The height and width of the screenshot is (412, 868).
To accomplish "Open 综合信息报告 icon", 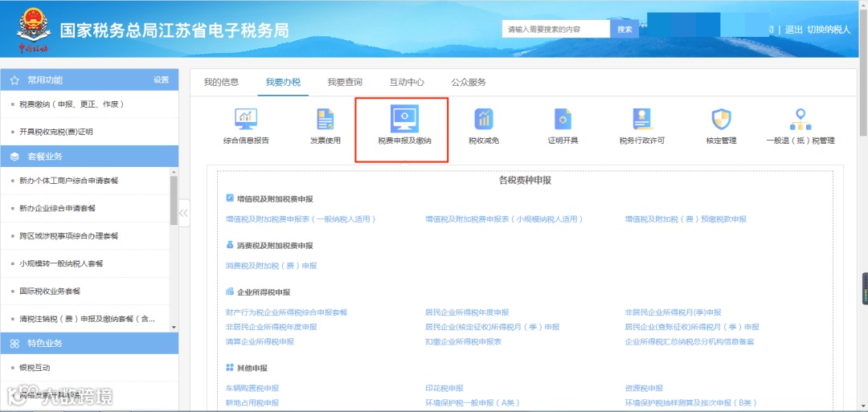I will pos(246,119).
